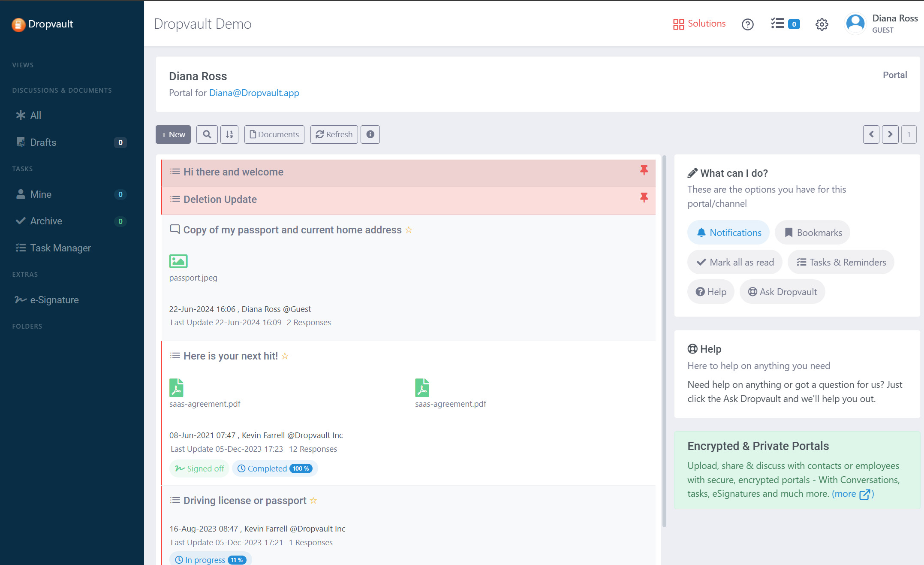Image resolution: width=924 pixels, height=565 pixels.
Task: Click the info icon in toolbar
Action: [x=371, y=135]
